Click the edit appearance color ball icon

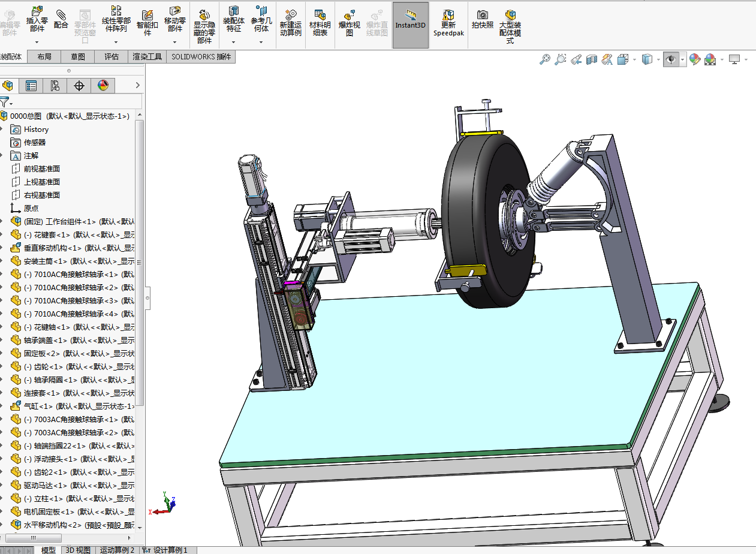694,59
